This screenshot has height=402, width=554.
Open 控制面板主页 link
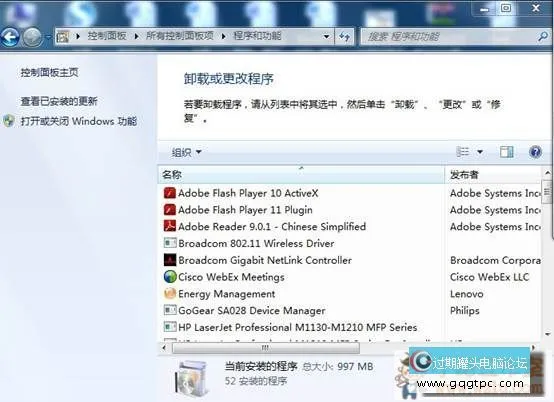tap(49, 72)
